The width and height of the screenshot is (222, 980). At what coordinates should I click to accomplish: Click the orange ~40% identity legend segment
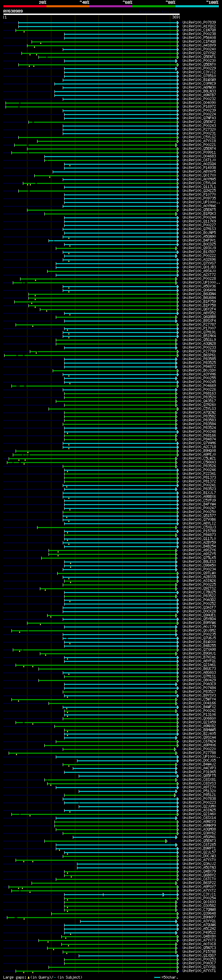[x=68, y=6]
